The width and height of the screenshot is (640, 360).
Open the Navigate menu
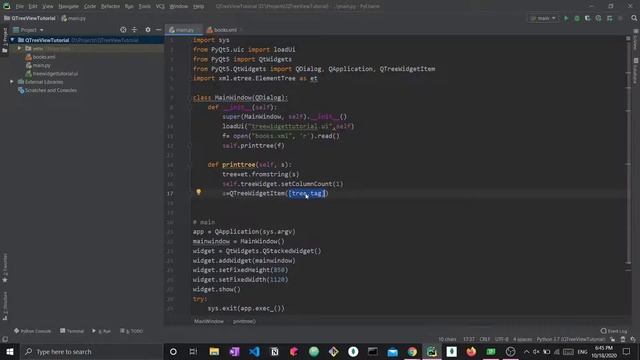[x=69, y=6]
